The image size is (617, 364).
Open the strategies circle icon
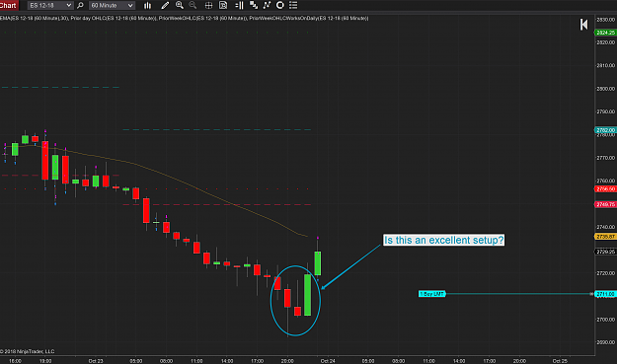(x=280, y=5)
